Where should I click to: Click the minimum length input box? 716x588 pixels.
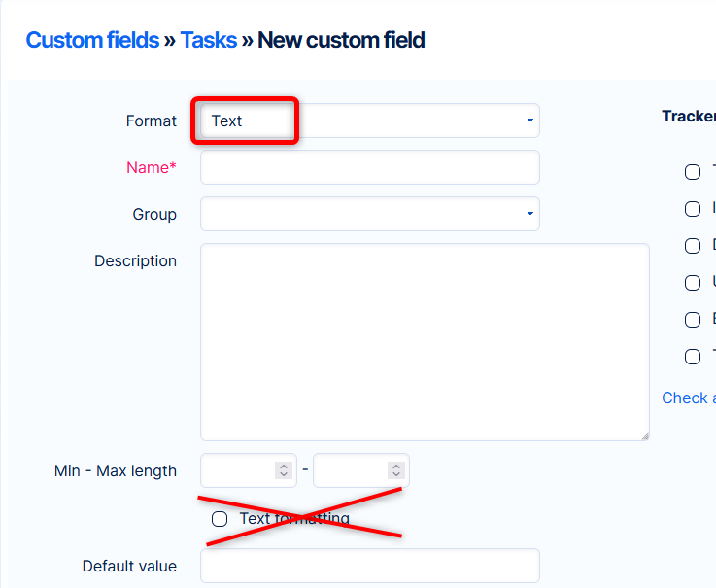238,470
